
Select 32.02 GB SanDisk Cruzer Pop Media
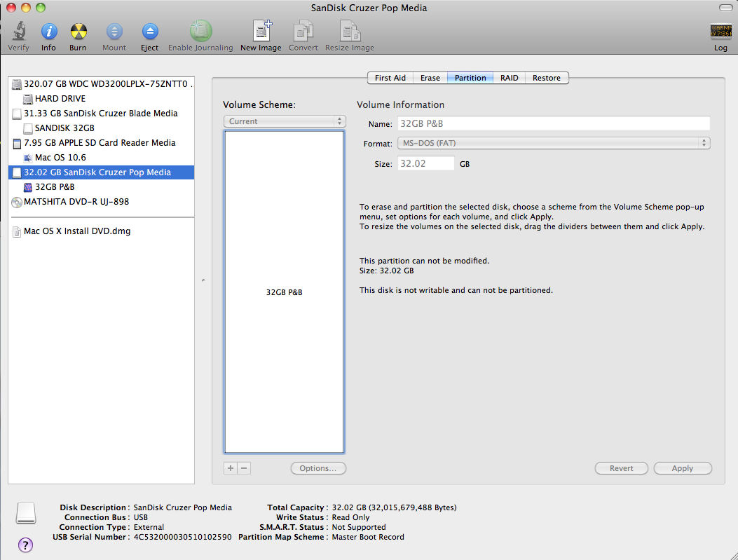point(101,172)
